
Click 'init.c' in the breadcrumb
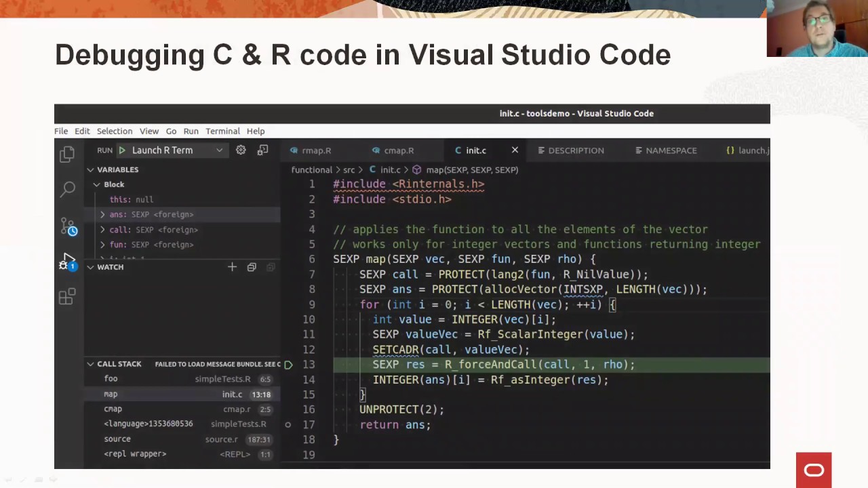[390, 169]
